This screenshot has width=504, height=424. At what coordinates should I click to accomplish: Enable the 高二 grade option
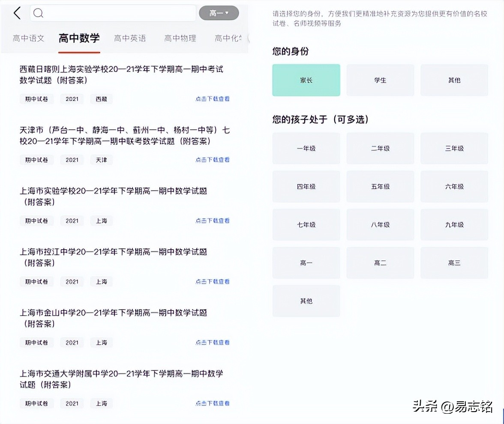(x=380, y=263)
